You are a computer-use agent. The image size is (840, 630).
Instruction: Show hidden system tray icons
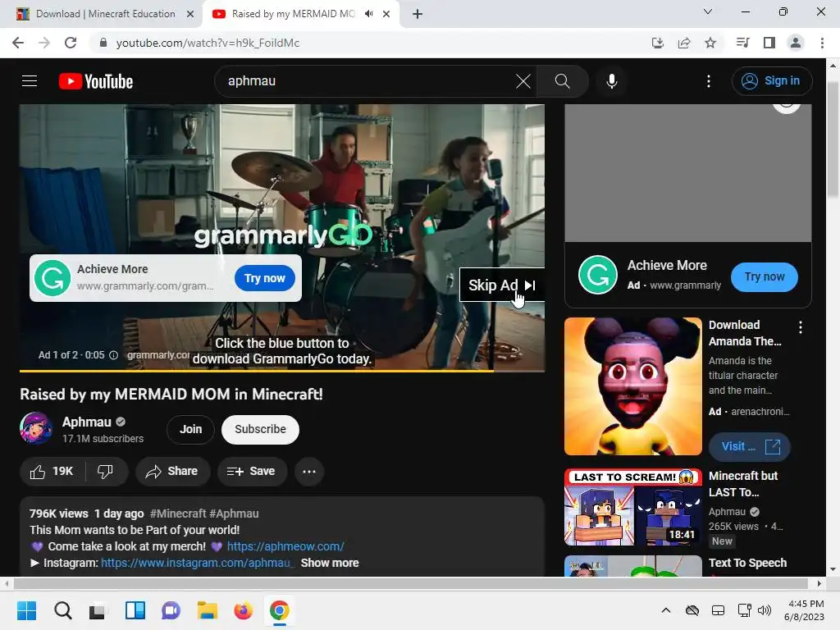[665, 610]
